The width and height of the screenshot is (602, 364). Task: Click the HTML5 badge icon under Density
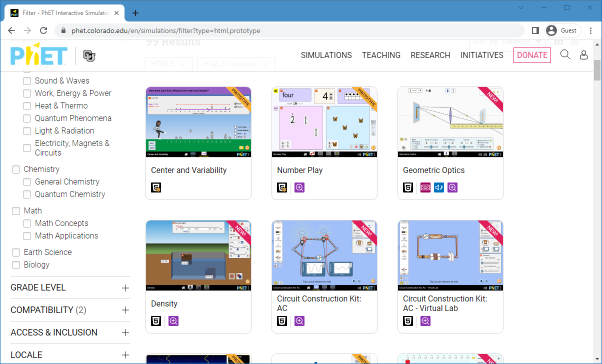[156, 321]
